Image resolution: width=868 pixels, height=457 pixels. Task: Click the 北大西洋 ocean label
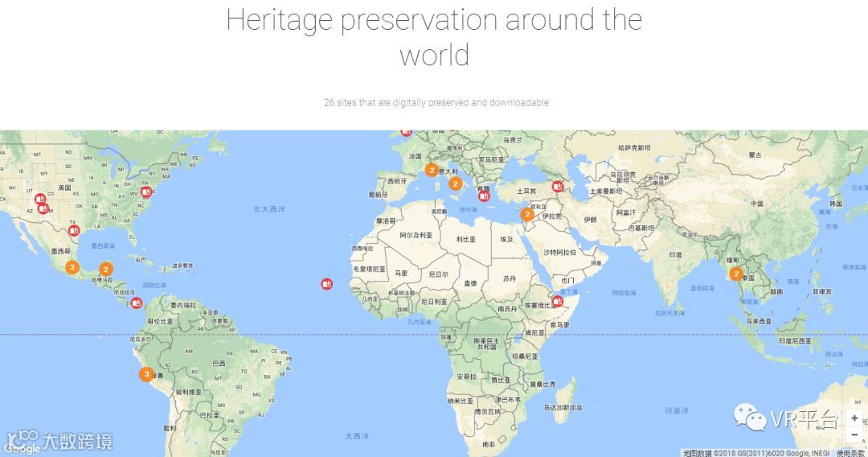[269, 209]
